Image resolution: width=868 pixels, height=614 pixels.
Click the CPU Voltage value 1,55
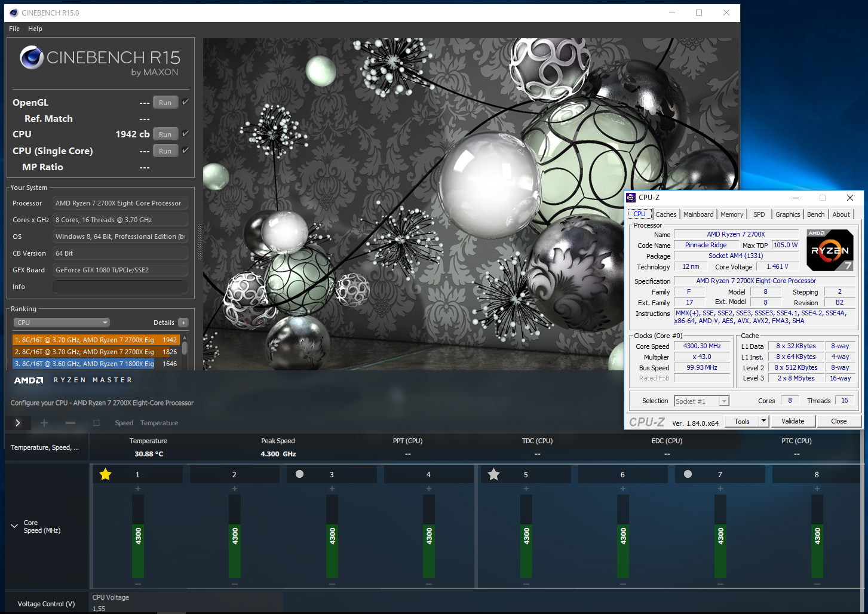pyautogui.click(x=99, y=609)
